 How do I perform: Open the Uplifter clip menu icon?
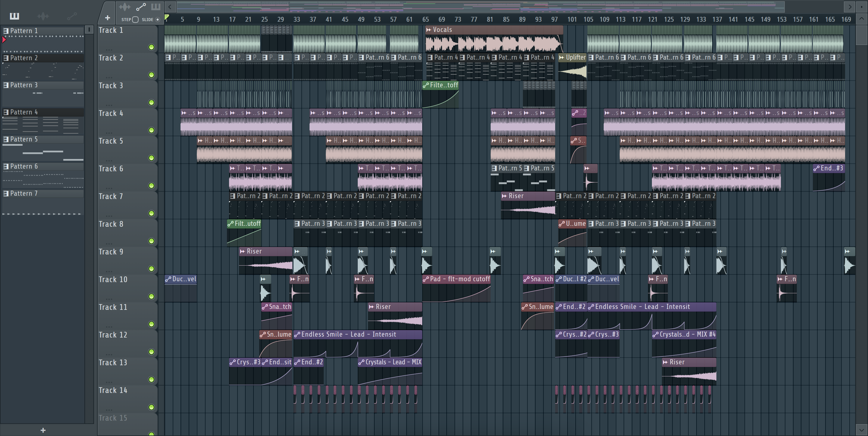tap(562, 58)
